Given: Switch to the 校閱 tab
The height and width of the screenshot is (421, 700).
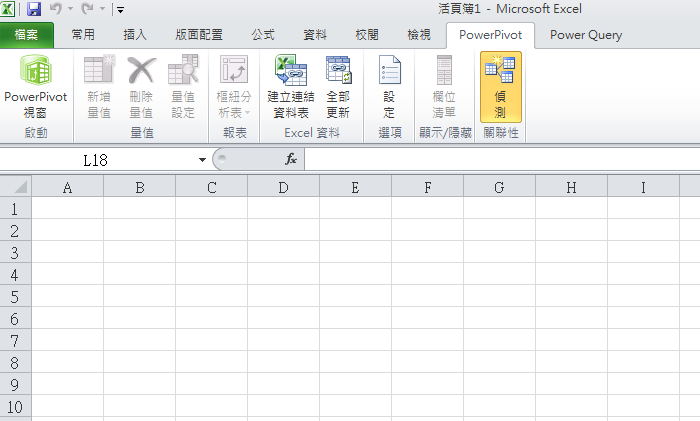Looking at the screenshot, I should click(x=367, y=35).
